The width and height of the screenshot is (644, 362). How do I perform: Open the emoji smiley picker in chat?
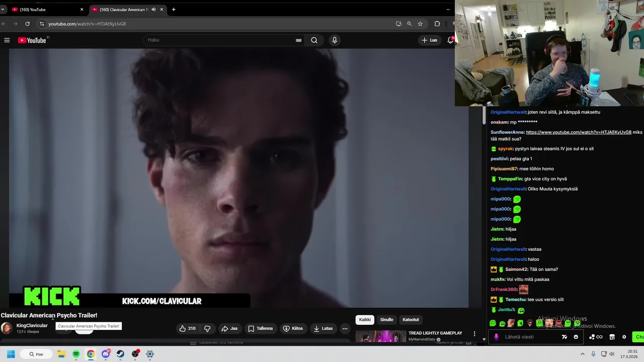pyautogui.click(x=576, y=337)
